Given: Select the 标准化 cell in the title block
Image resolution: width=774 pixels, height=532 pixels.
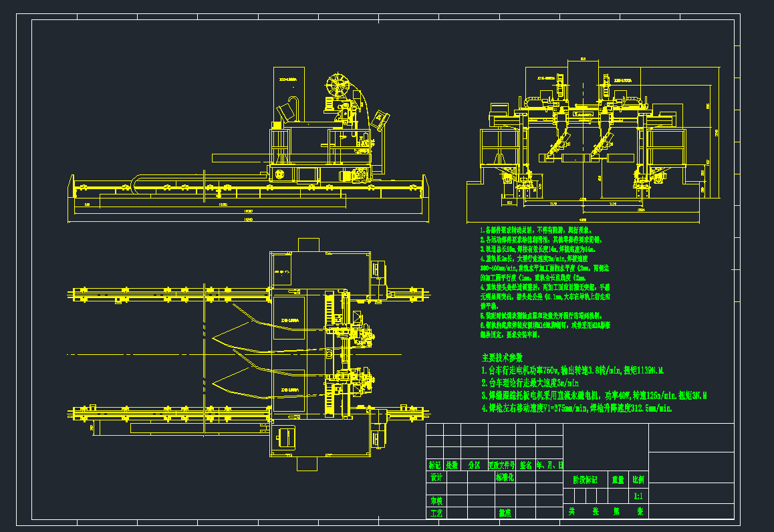Looking at the screenshot, I should (x=504, y=478).
